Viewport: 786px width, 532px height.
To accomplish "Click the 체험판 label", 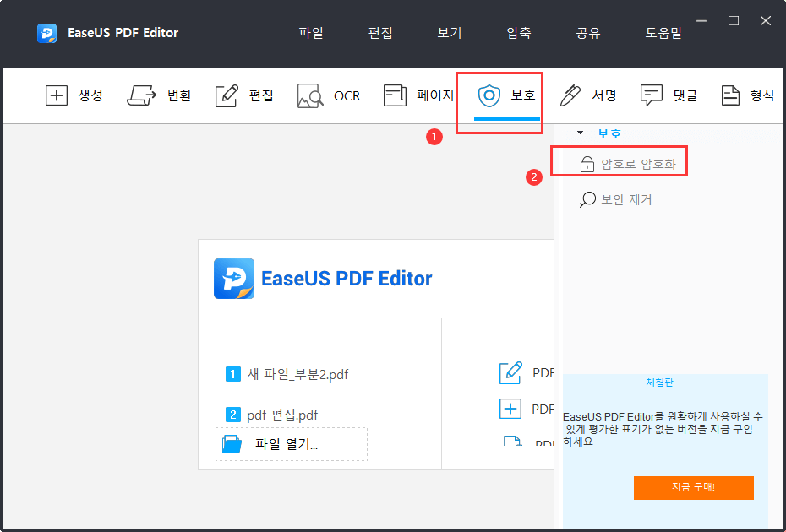I will click(x=660, y=383).
